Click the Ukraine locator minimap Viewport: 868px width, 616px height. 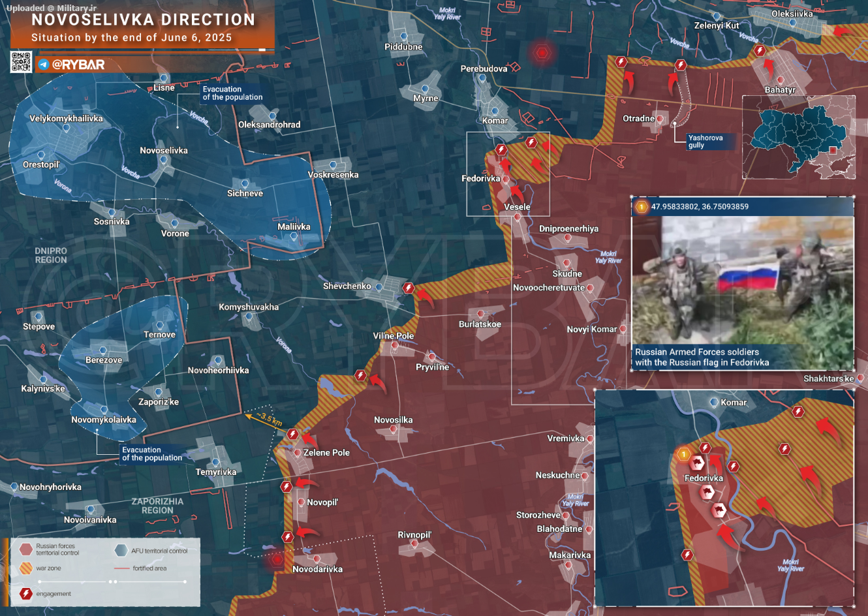(x=799, y=138)
